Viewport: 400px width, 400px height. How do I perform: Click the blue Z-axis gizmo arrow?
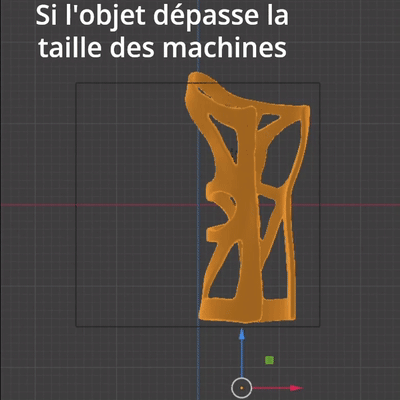[x=242, y=352]
